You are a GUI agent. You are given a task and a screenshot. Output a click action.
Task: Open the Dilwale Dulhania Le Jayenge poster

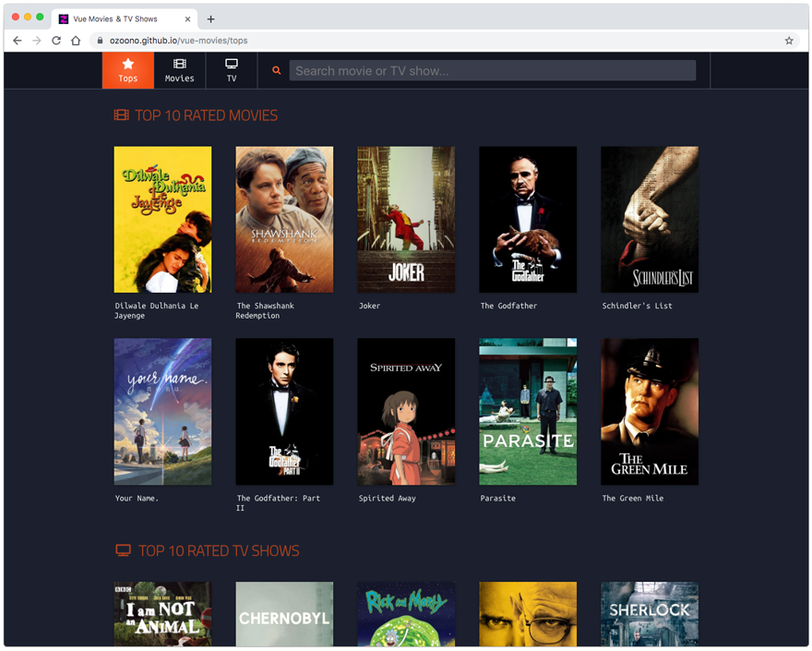162,219
